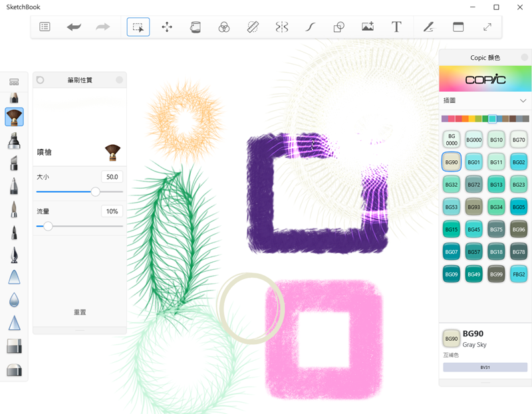Toggle fullscreen with the diagonal arrows icon
Viewport: 532px width, 414px height.
(x=487, y=27)
